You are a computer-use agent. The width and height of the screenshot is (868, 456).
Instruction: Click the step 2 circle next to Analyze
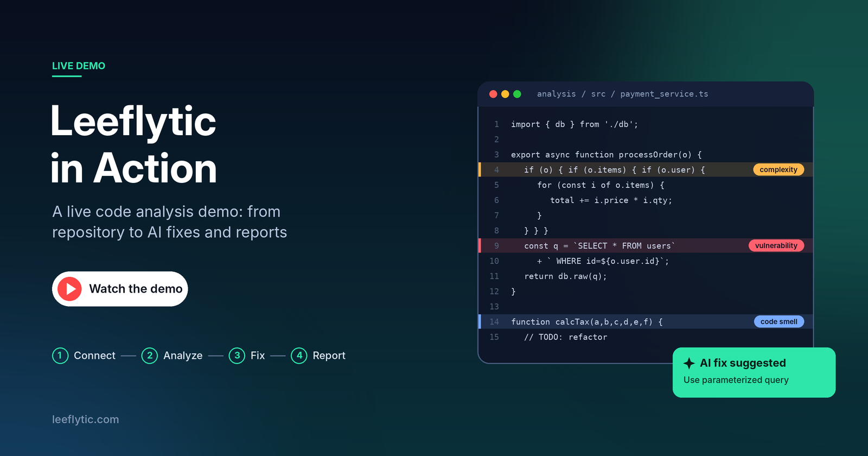(x=150, y=356)
